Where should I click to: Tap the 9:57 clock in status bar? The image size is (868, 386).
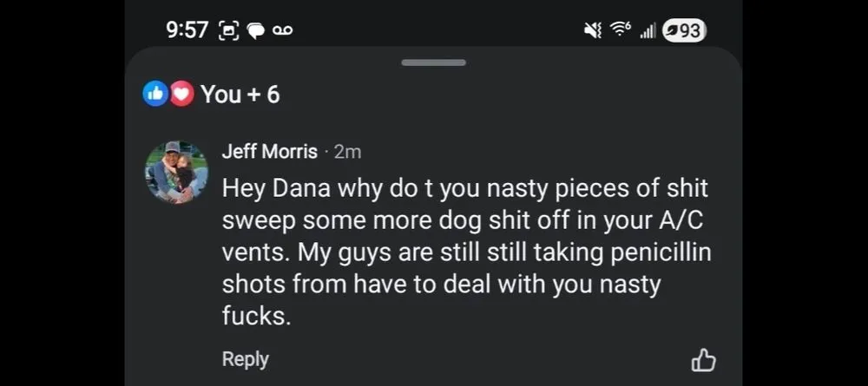(187, 30)
